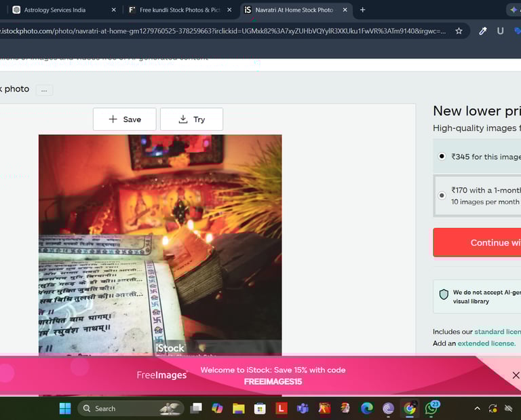Viewport: 521px width, 420px height.
Task: Click the sync status tray icon
Action: pyautogui.click(x=493, y=408)
